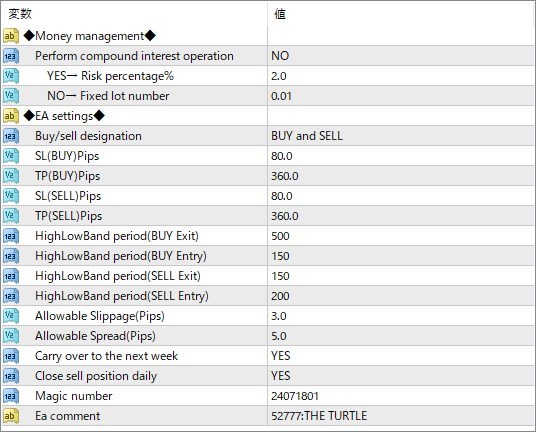Screen dimensions: 536x432
Task: Click the integer icon beside Buy/sell designation
Action: click(x=11, y=136)
